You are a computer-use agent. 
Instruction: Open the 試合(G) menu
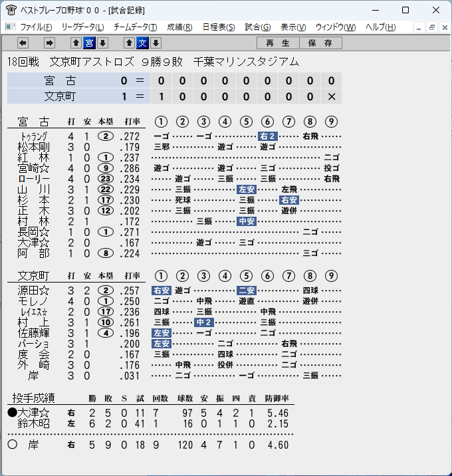click(x=258, y=27)
